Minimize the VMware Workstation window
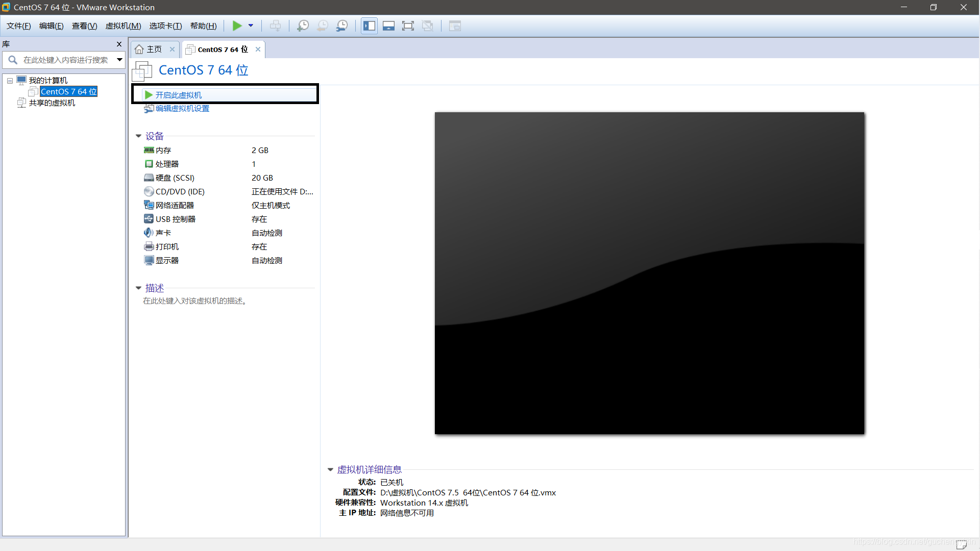 [x=904, y=7]
